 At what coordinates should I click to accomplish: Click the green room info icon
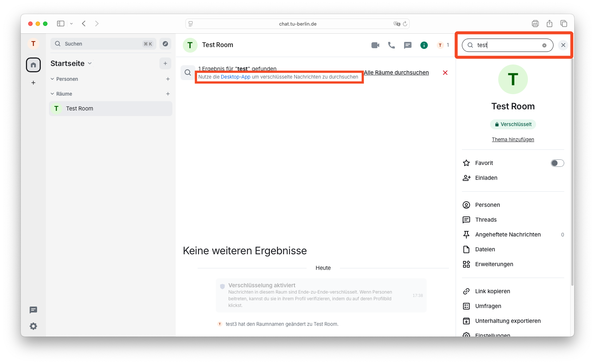424,45
